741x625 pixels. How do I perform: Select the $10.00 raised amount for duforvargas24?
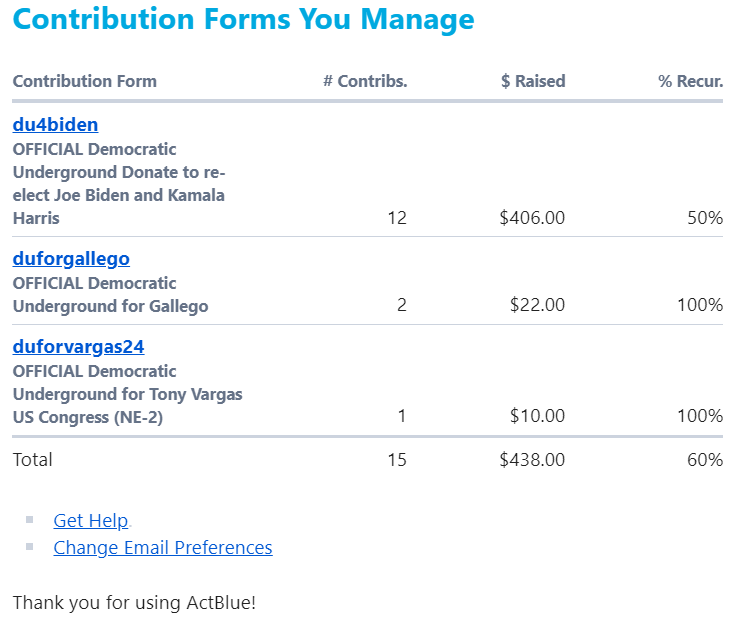click(x=537, y=416)
